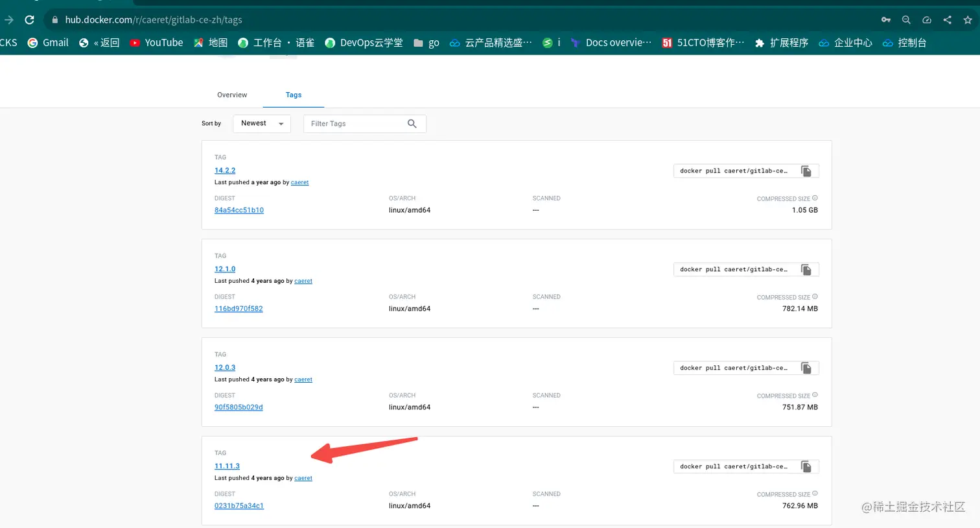Open 扩展程序 extensions bookmark
Screen dimensions: 980x528
[782, 43]
